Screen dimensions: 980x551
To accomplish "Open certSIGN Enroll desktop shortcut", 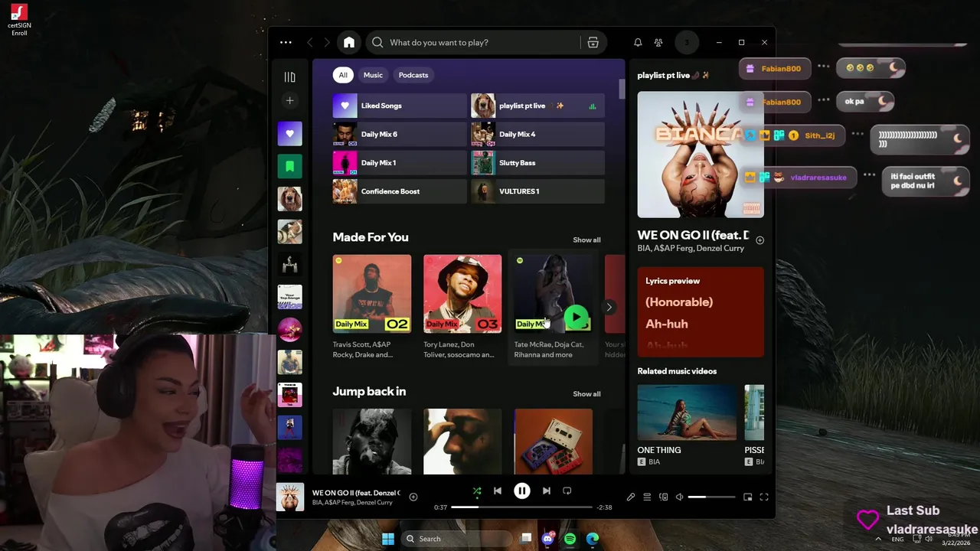I will click(19, 21).
